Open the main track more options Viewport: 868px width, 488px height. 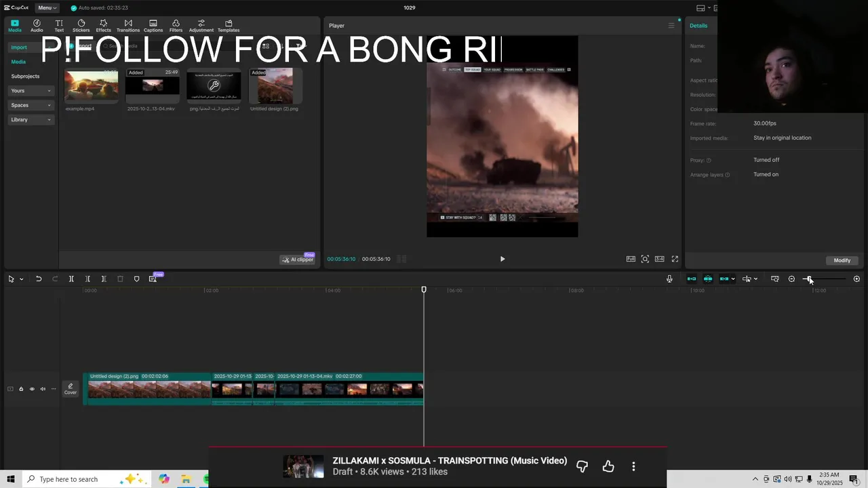(54, 389)
